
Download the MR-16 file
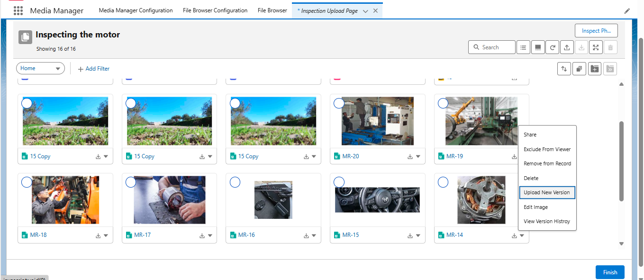pos(306,235)
